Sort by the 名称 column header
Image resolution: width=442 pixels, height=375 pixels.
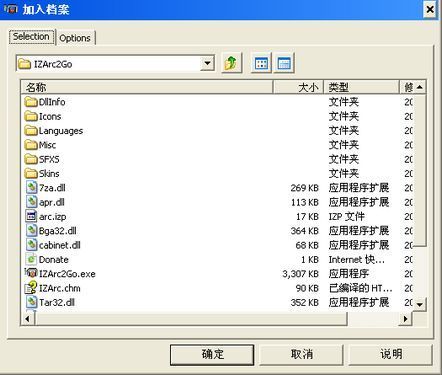point(147,87)
